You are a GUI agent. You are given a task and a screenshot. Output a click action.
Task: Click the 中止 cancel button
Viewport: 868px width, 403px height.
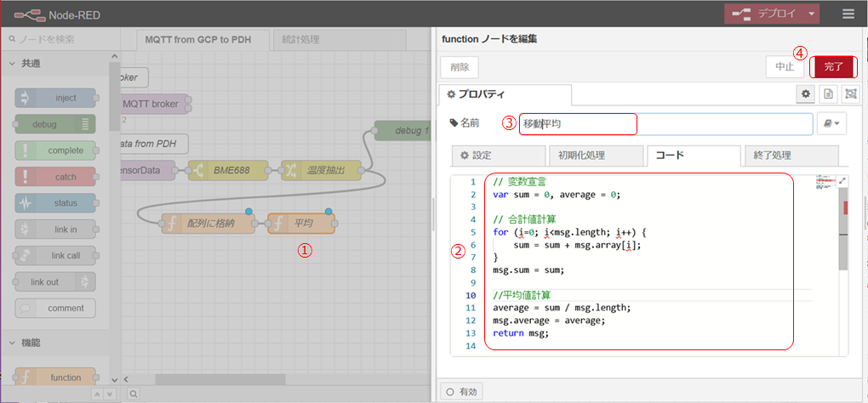tap(785, 66)
